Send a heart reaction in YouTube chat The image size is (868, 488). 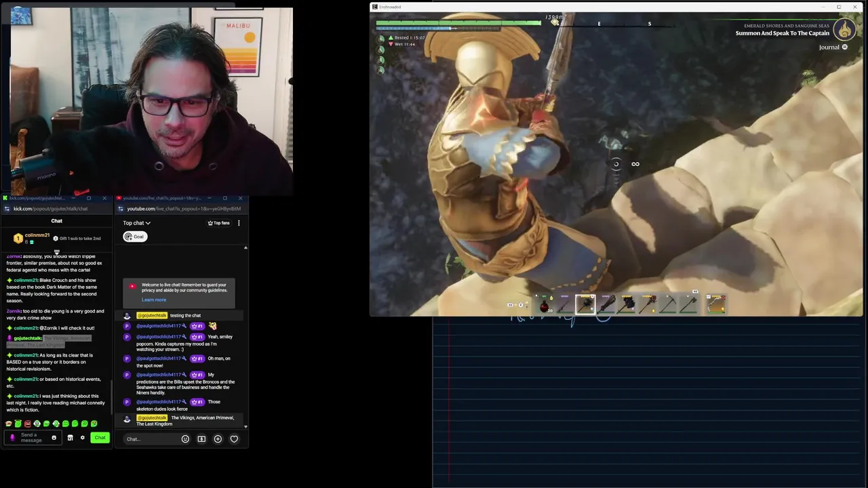(x=234, y=439)
